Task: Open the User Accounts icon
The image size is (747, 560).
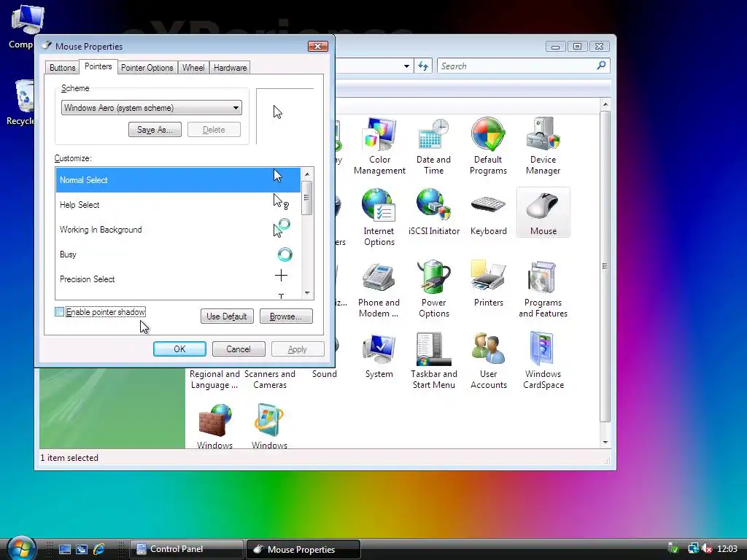Action: coord(488,360)
